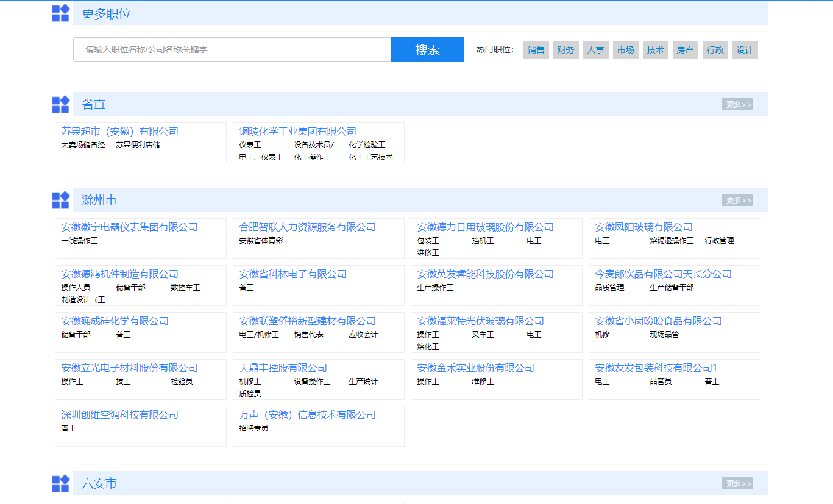
Task: Select the 设计 hot job tag
Action: (745, 50)
